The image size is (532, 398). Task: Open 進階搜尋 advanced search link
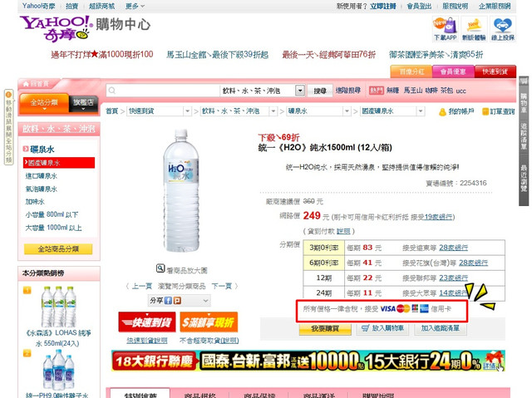[x=348, y=91]
